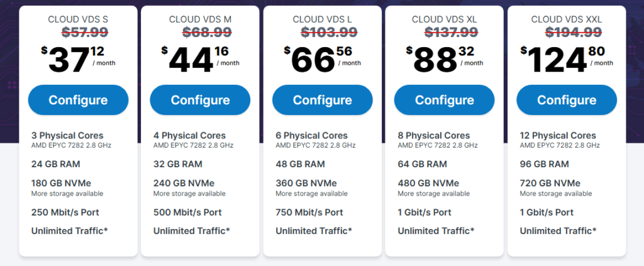Click "More storage available" under 480 GB NVMe
Image resolution: width=644 pixels, height=266 pixels.
[x=433, y=194]
